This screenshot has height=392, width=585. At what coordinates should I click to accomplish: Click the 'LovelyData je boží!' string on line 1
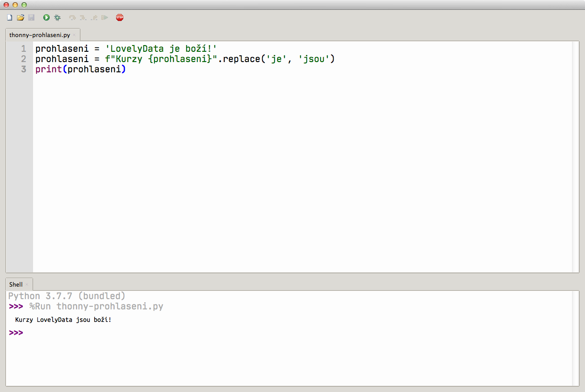click(x=161, y=49)
